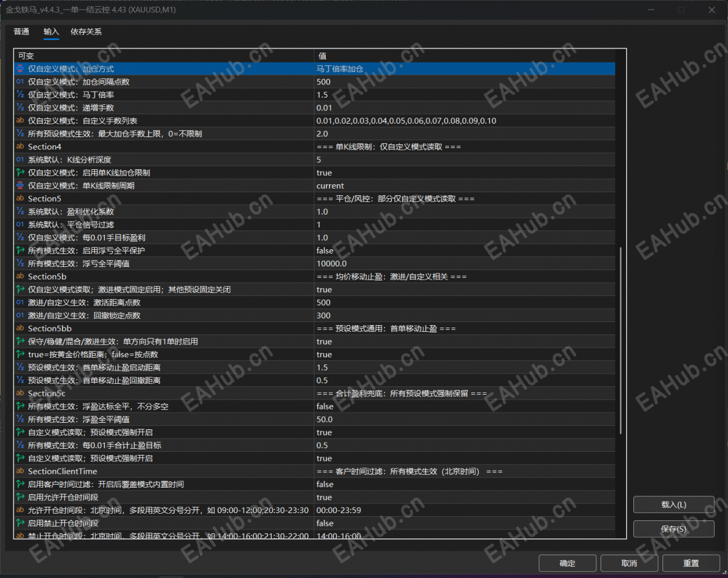Select the 允许开仓时间段：北京时间 row label
The width and height of the screenshot is (728, 578).
[168, 510]
